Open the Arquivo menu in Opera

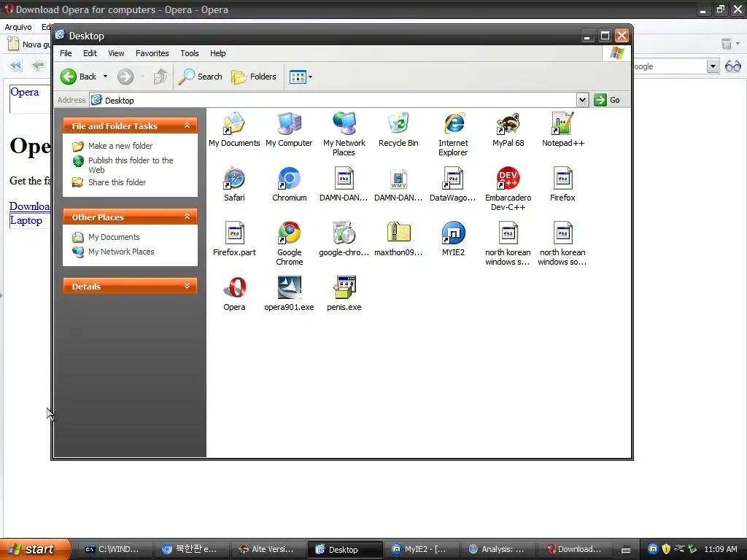[18, 27]
